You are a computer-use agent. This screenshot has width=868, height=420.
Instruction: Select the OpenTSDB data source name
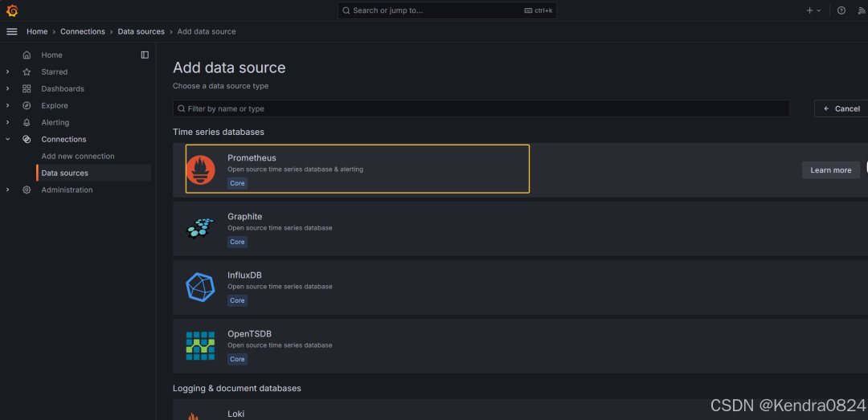250,334
